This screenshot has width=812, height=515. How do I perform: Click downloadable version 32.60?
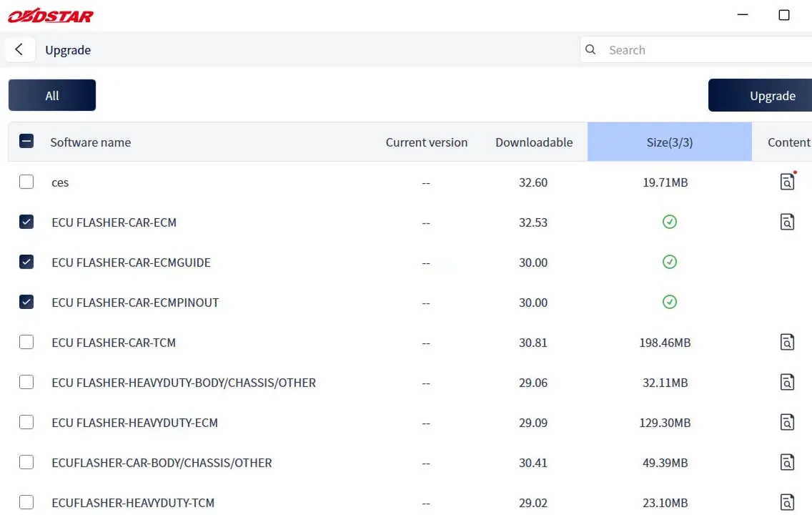(533, 182)
